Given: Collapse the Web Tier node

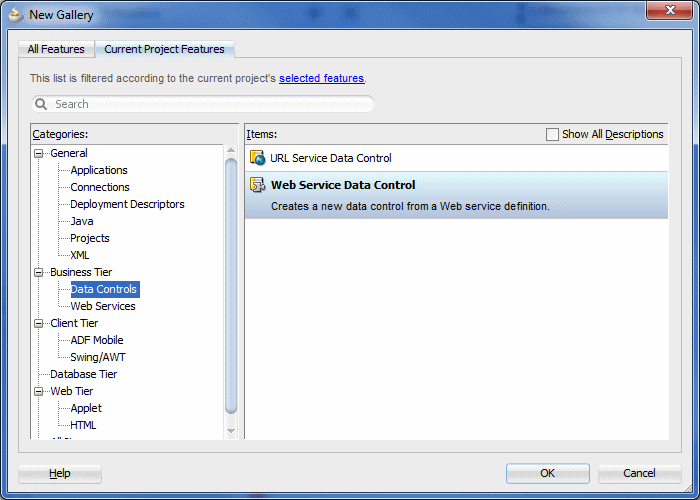Looking at the screenshot, I should tap(40, 392).
